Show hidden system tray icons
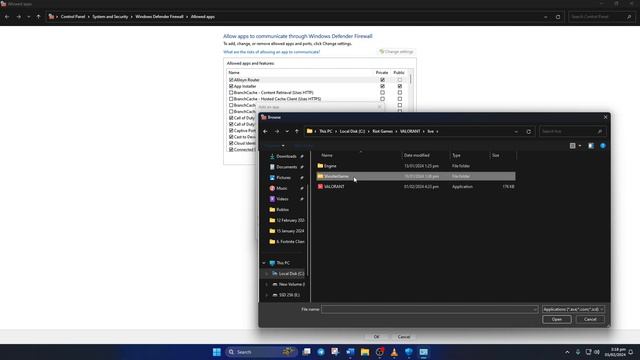640x360 pixels. click(x=567, y=352)
